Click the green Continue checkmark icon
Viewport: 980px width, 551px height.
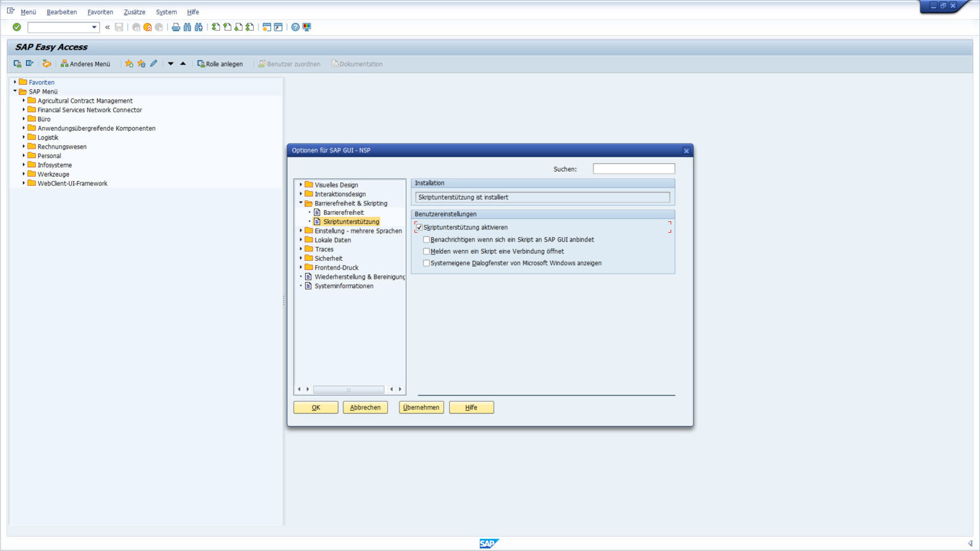17,27
